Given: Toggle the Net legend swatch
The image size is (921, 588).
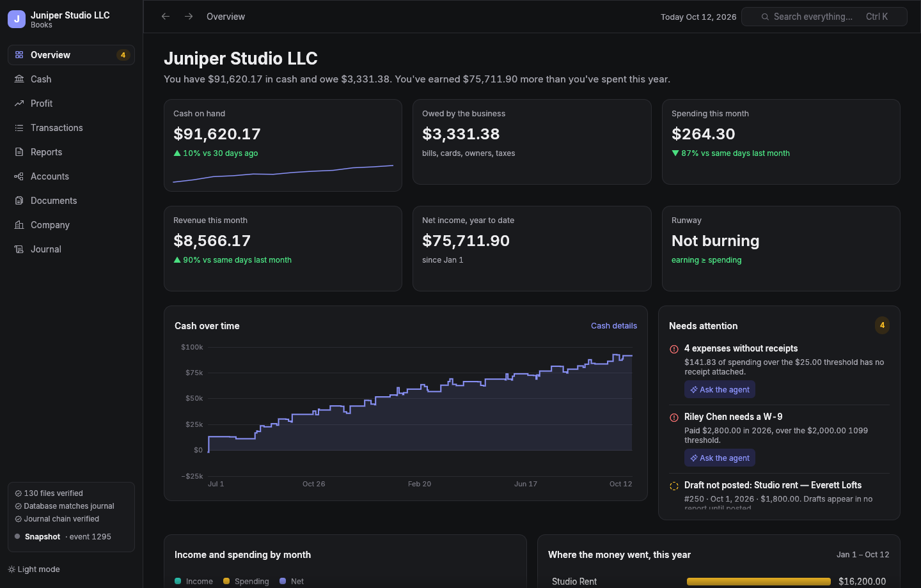Looking at the screenshot, I should 283,581.
